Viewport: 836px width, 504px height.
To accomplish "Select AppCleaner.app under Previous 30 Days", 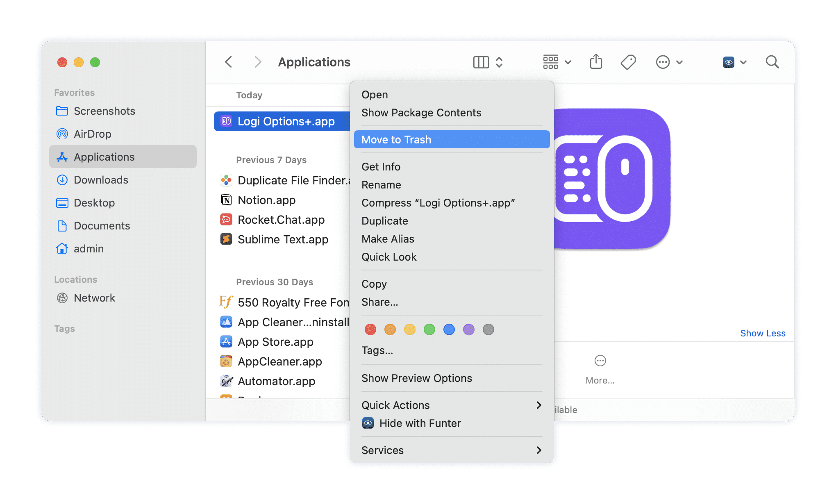I will tap(280, 361).
